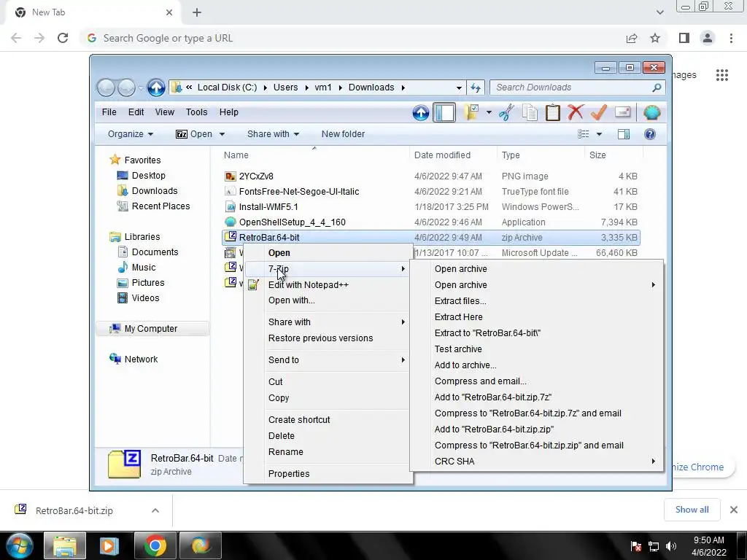Expand the CRC SHA submenu
The width and height of the screenshot is (747, 560).
point(536,462)
